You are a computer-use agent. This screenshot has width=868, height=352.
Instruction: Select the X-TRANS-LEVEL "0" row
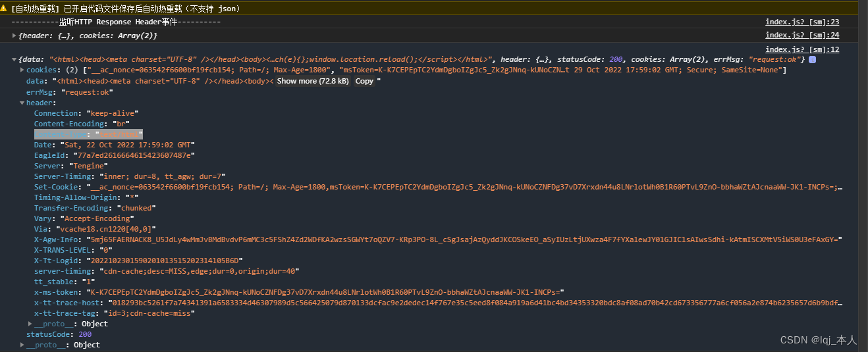pyautogui.click(x=73, y=250)
